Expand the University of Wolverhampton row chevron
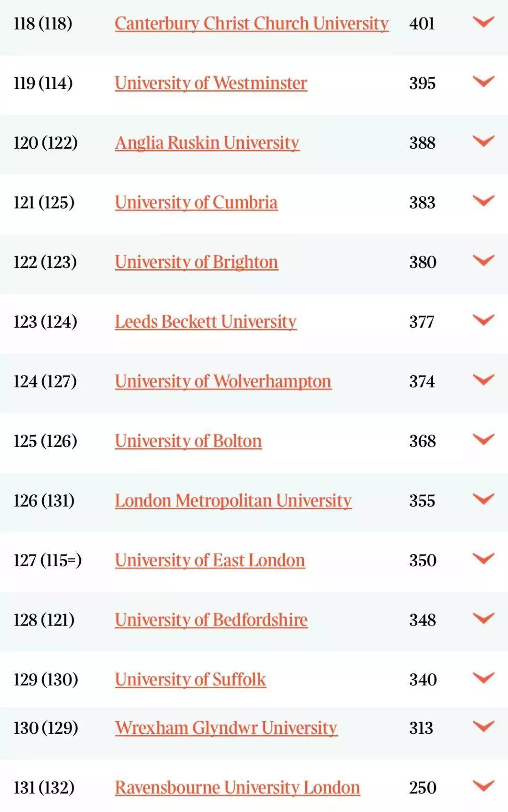This screenshot has width=508, height=812. pyautogui.click(x=483, y=379)
